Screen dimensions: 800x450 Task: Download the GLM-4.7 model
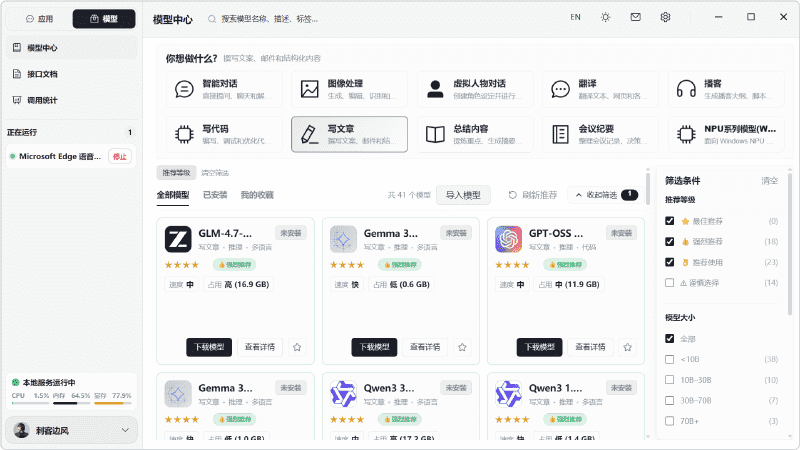point(209,347)
